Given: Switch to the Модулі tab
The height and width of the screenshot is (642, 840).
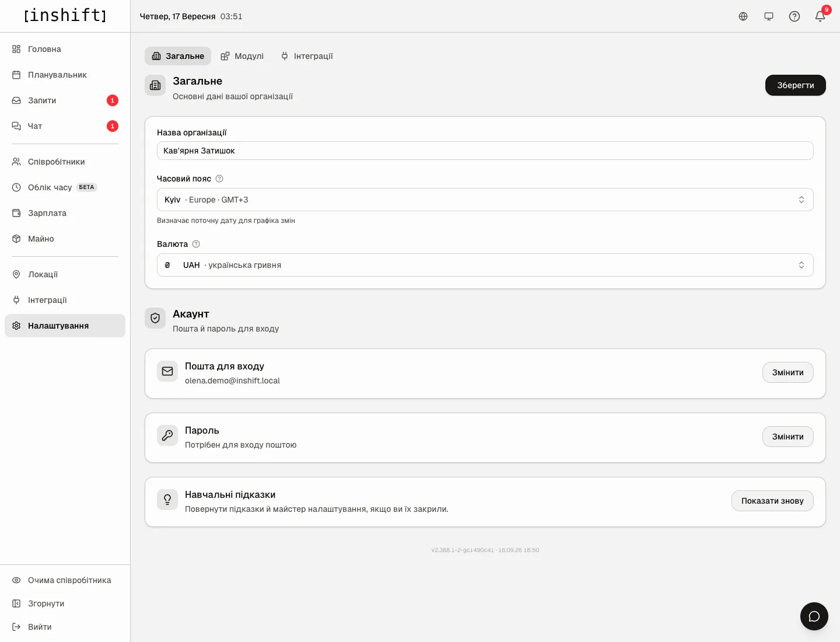Looking at the screenshot, I should (x=242, y=56).
